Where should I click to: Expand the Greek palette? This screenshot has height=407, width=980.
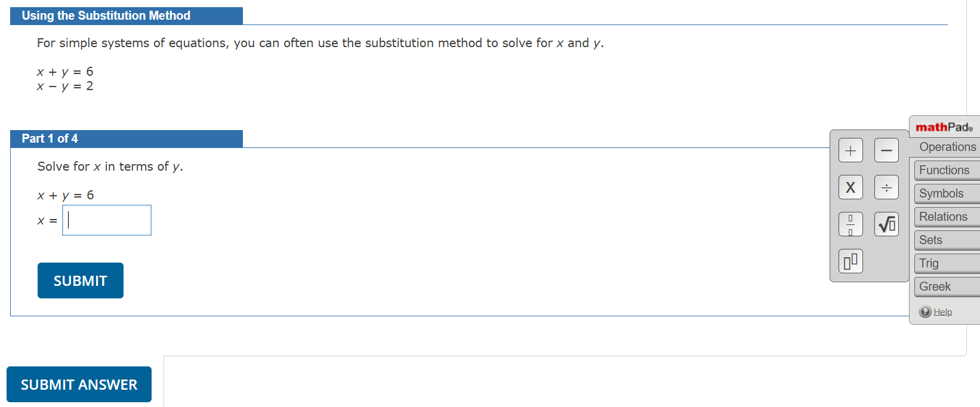(945, 286)
